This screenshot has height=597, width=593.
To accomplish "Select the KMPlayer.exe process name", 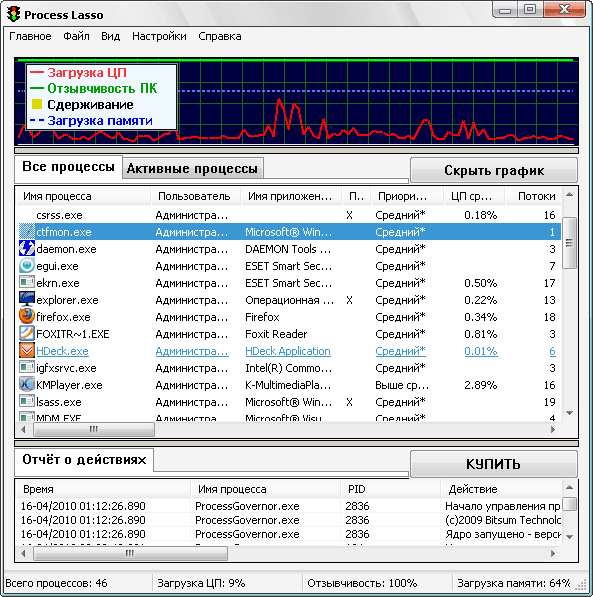I will tap(69, 385).
